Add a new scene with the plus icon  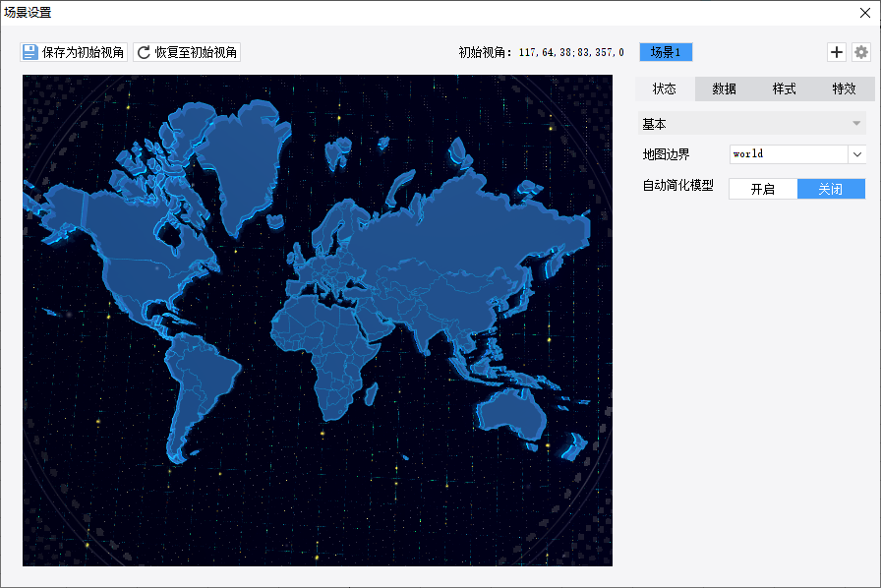pyautogui.click(x=837, y=52)
